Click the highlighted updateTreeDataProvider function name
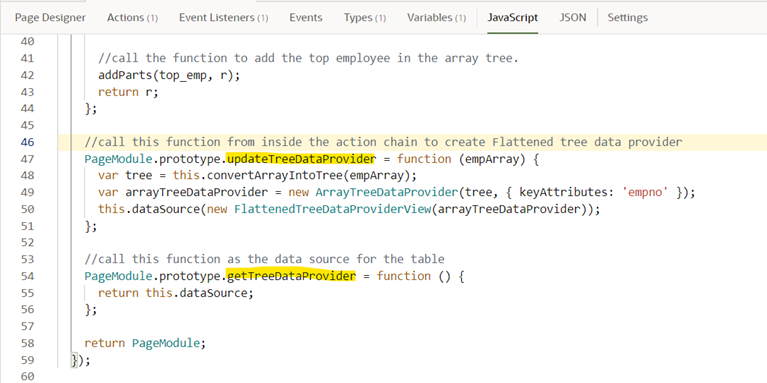Screen dimensions: 767x383 (x=301, y=159)
